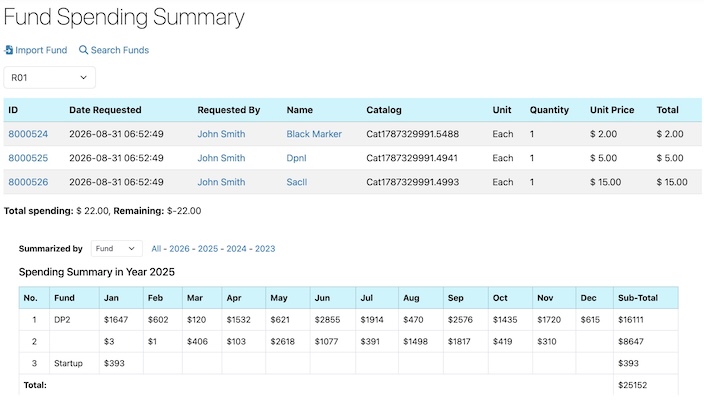
Task: Open the Dpnl item link
Action: tap(296, 158)
